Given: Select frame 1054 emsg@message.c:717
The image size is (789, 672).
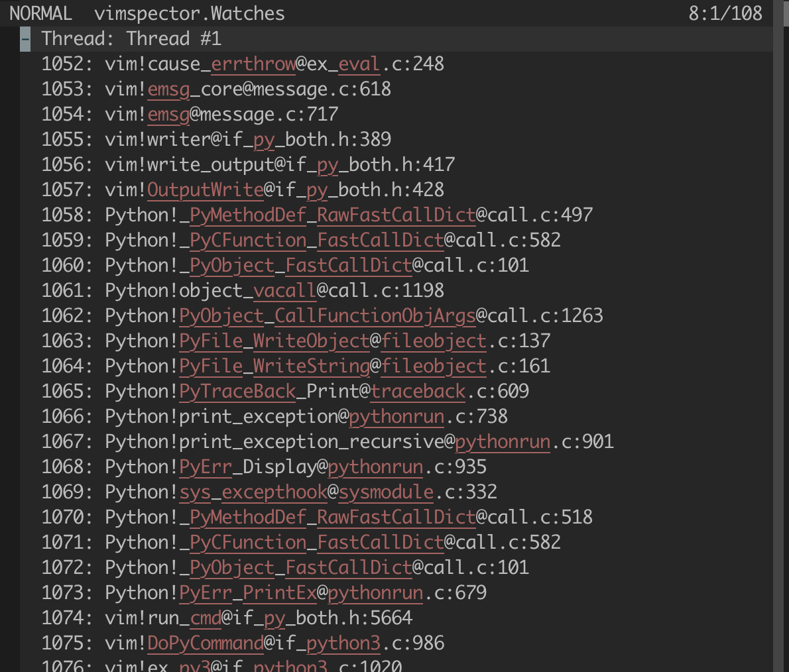Looking at the screenshot, I should 190,115.
